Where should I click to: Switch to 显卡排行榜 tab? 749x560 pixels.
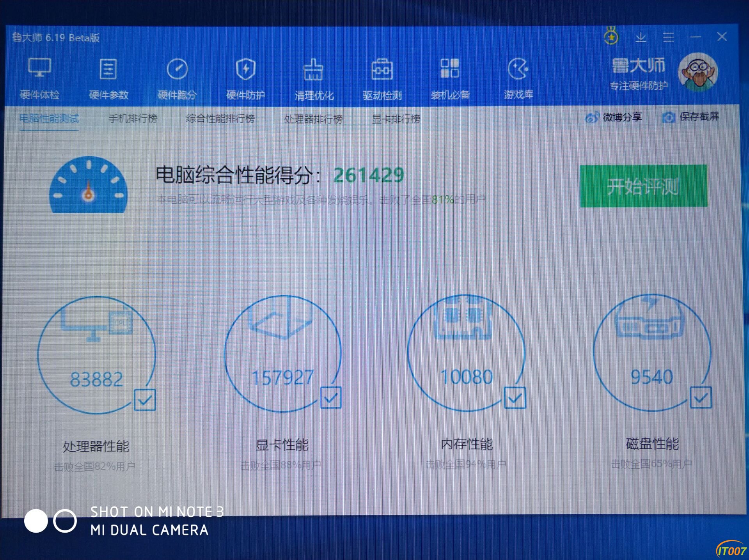396,119
